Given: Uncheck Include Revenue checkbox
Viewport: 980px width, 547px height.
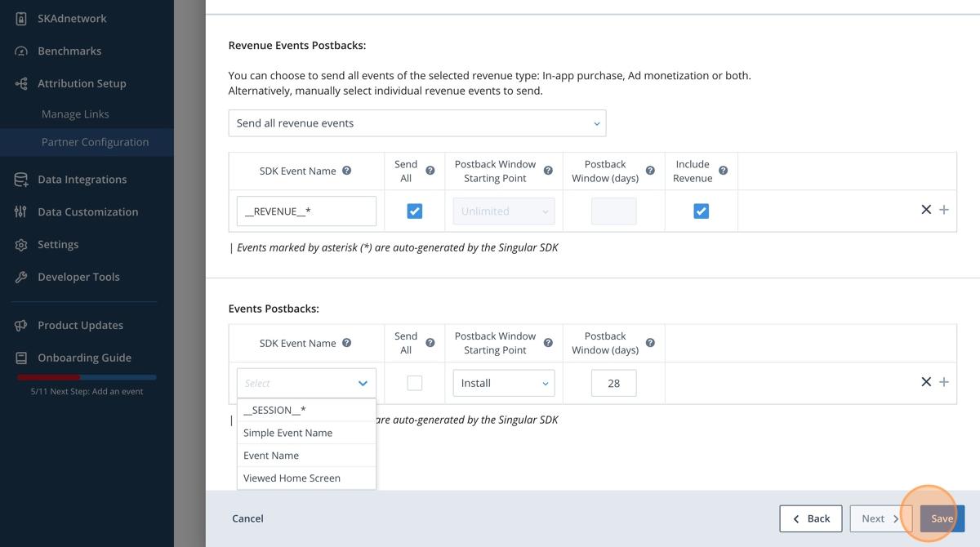Looking at the screenshot, I should (701, 211).
